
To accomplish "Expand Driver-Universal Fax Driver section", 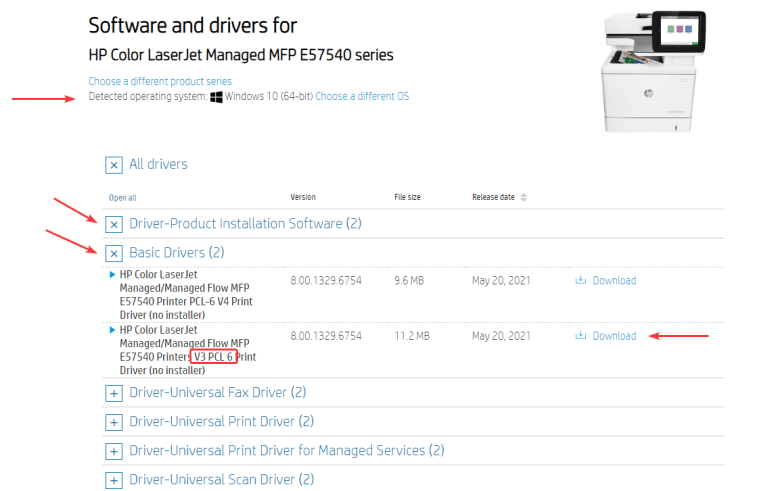I will pos(114,393).
